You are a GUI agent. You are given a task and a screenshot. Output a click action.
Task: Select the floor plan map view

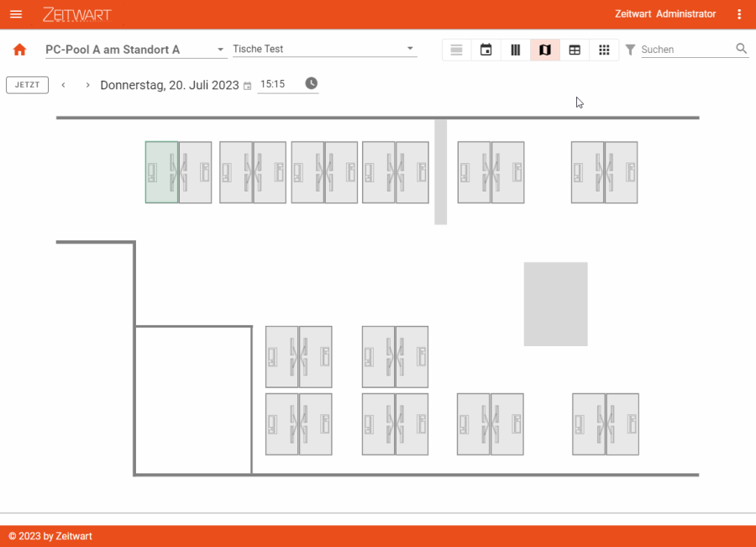545,50
